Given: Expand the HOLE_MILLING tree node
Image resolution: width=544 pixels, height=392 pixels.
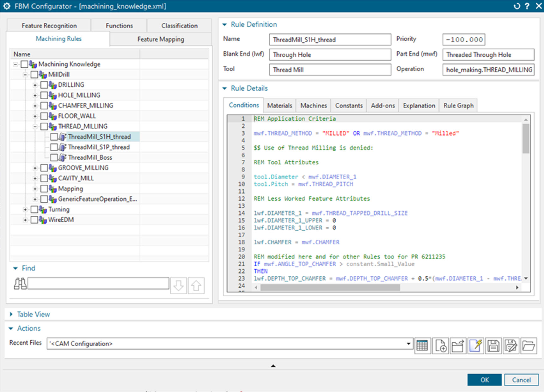Looking at the screenshot, I should pos(35,95).
